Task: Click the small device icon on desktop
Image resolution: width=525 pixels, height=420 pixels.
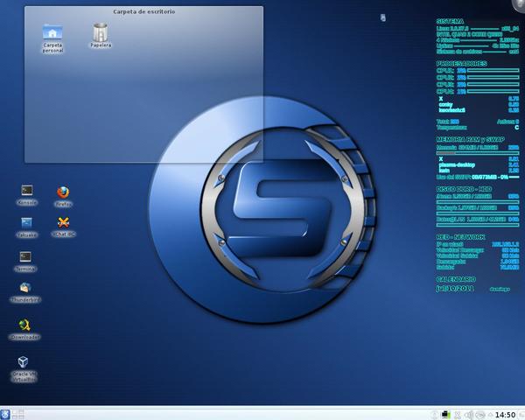Action: click(x=383, y=17)
